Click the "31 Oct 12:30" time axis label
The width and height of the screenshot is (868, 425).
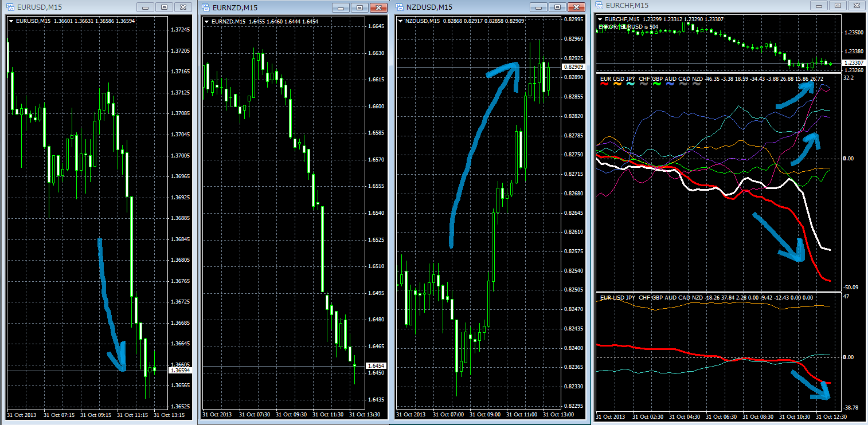[830, 416]
